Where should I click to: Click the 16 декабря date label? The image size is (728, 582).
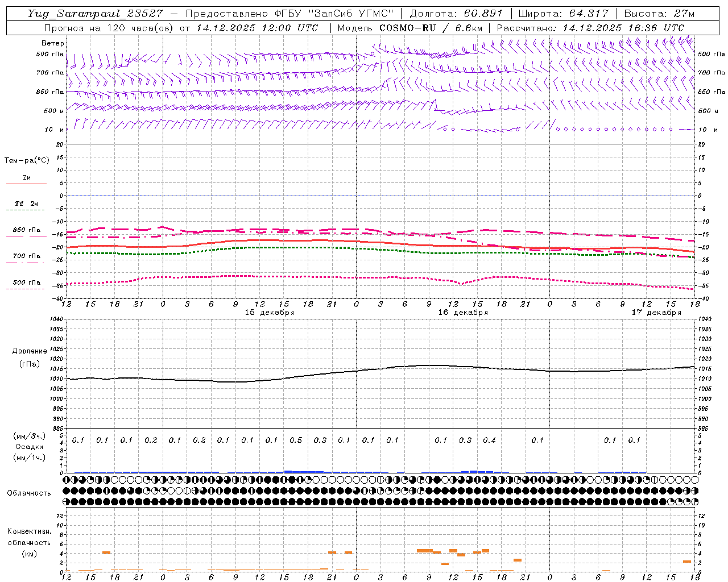(463, 313)
